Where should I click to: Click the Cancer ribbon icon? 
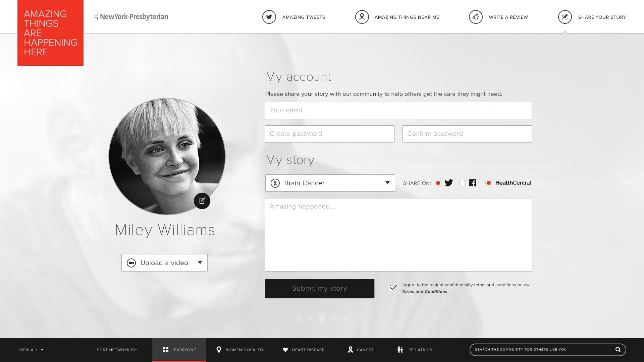click(x=350, y=350)
